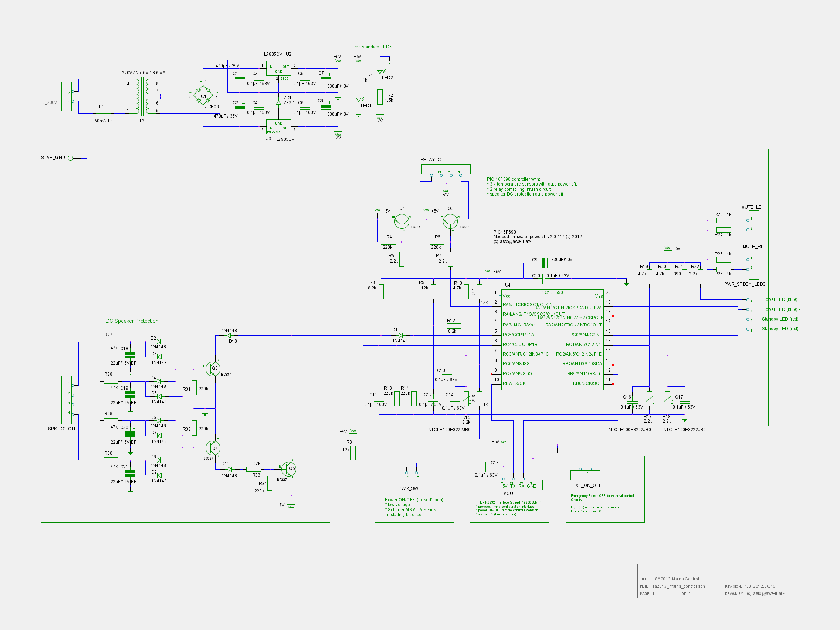The height and width of the screenshot is (630, 840).
Task: Select the MCU serial connector
Action: pyautogui.click(x=518, y=485)
